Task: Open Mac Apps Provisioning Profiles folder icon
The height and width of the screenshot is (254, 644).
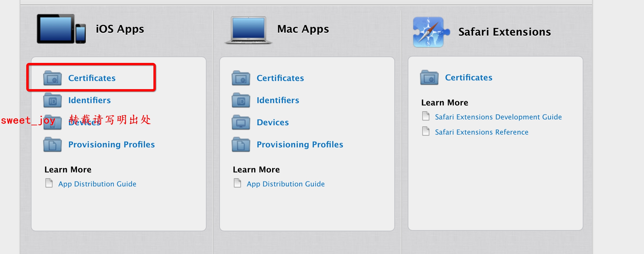Action: pyautogui.click(x=241, y=144)
